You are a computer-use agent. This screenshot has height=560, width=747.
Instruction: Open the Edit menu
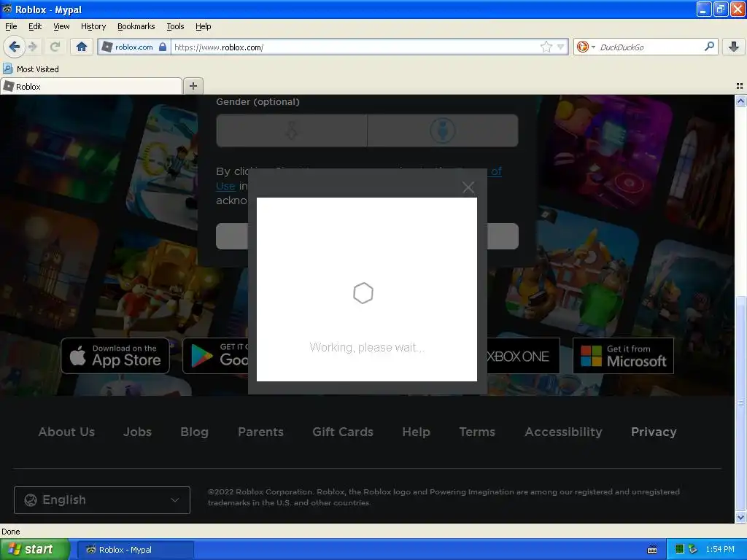(x=35, y=26)
